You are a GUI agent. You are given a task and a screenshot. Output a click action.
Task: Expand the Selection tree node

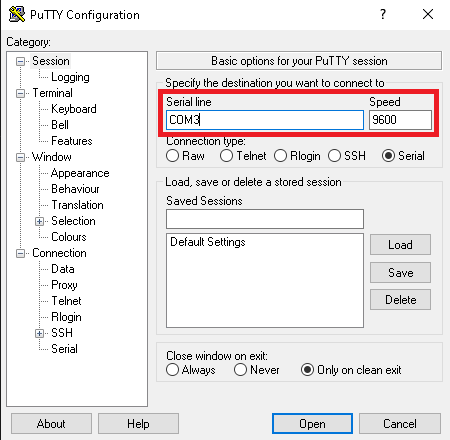coord(39,221)
